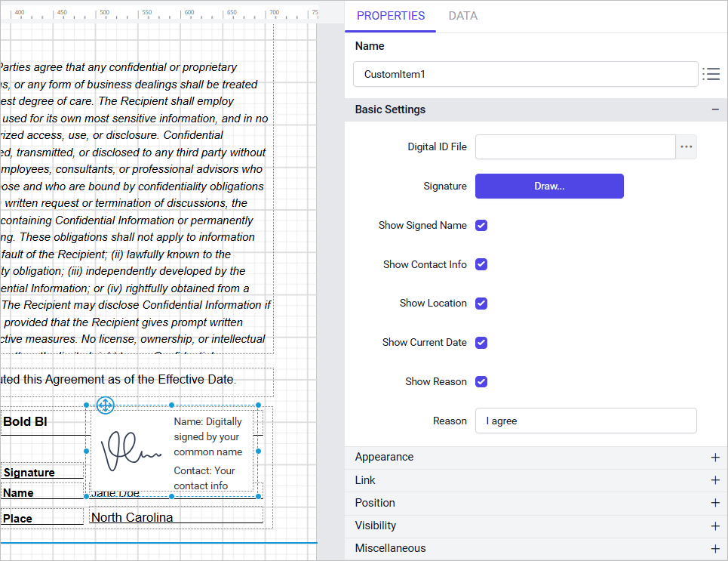The image size is (728, 561).
Task: Disable Show Current Date
Action: click(481, 342)
